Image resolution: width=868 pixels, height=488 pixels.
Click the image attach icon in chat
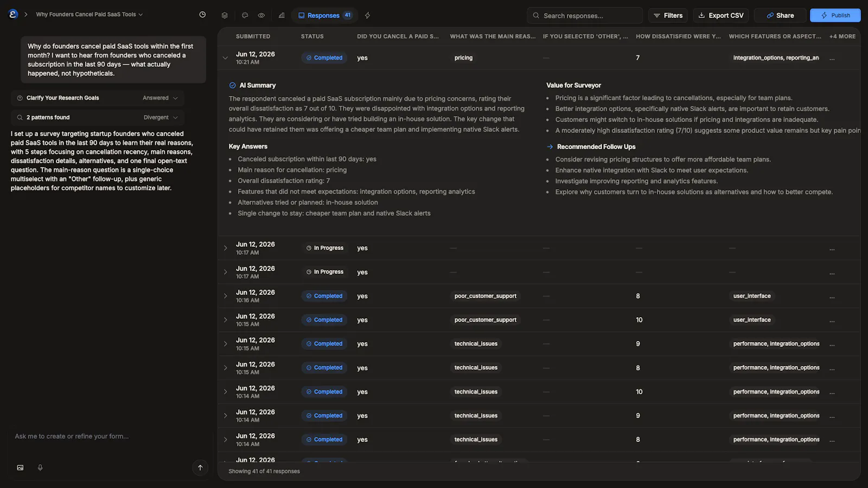tap(20, 467)
